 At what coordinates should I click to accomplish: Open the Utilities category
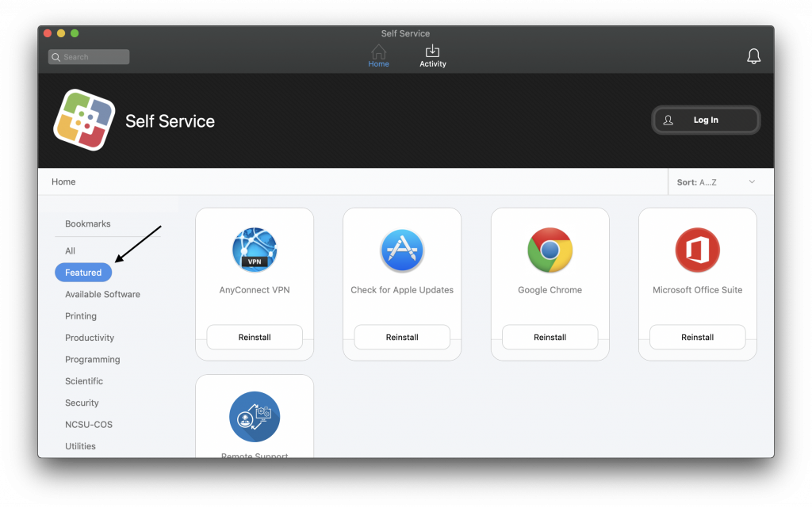(80, 446)
